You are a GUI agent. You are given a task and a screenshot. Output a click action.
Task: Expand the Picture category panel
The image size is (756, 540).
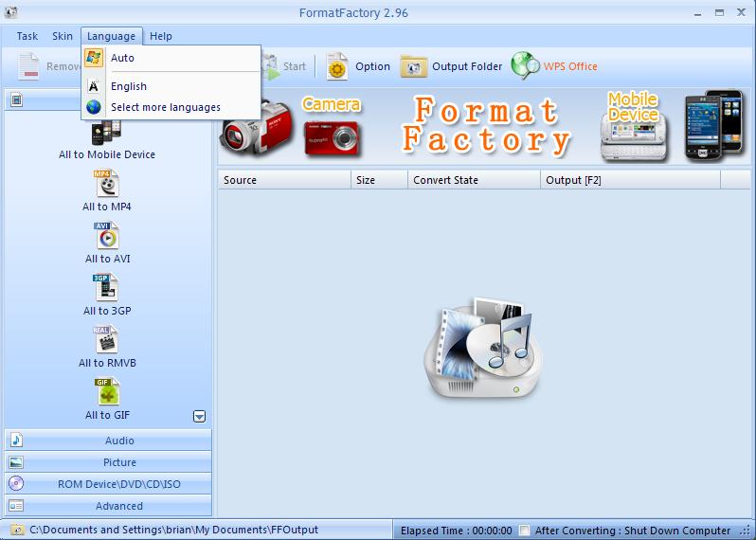(108, 462)
